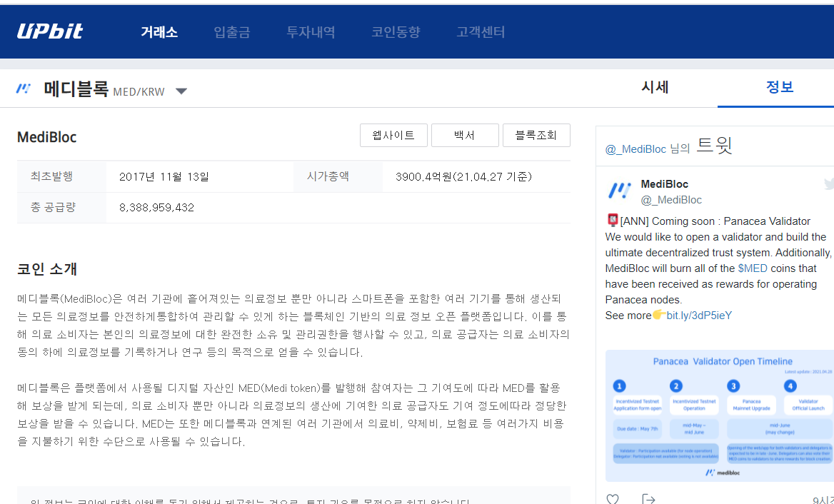Open the 거래소 menu

159,32
